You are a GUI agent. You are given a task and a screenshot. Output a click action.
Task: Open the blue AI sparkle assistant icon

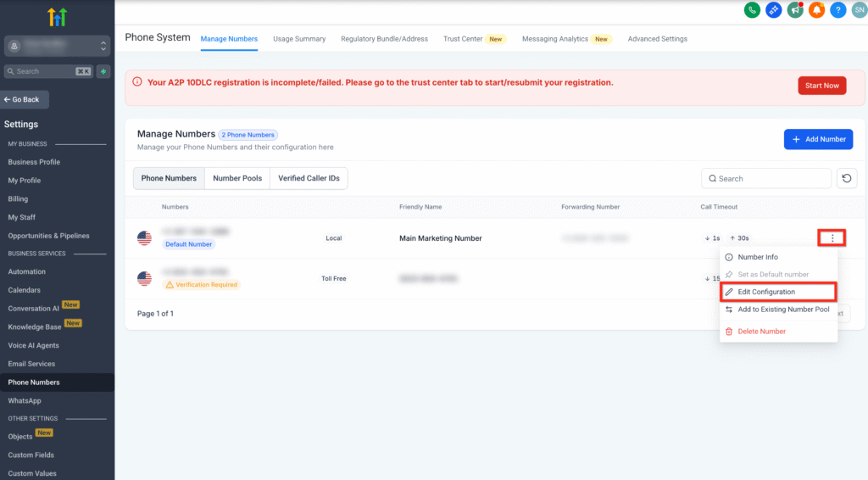click(773, 10)
